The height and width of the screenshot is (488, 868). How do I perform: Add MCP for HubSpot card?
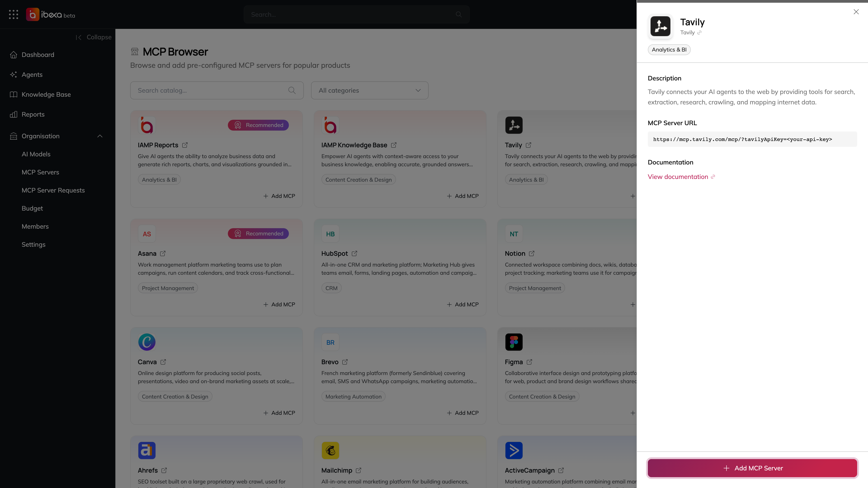pyautogui.click(x=463, y=305)
